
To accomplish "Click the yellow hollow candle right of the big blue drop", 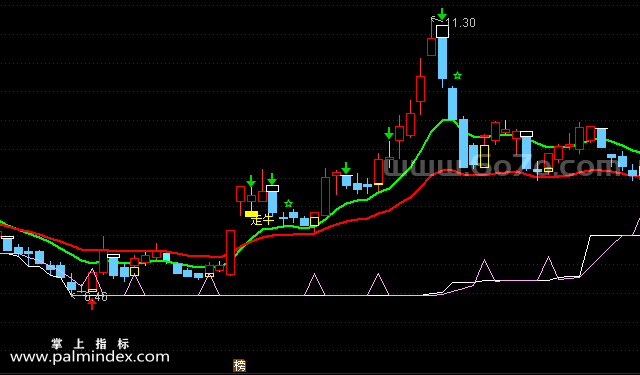I will coord(484,156).
